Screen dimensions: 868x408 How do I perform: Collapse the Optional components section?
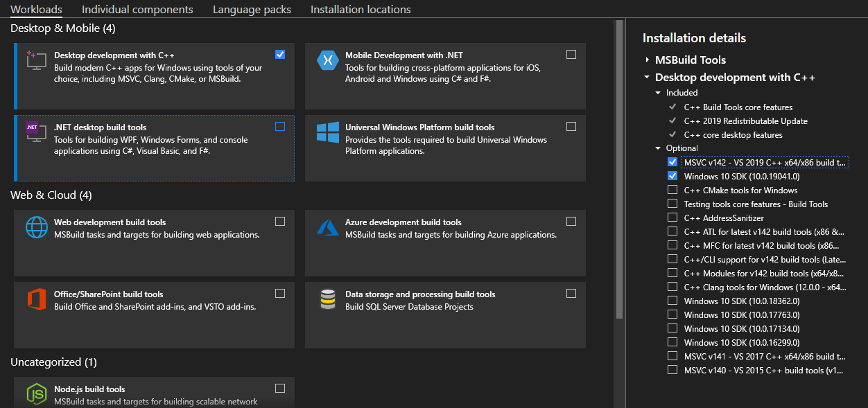point(659,148)
